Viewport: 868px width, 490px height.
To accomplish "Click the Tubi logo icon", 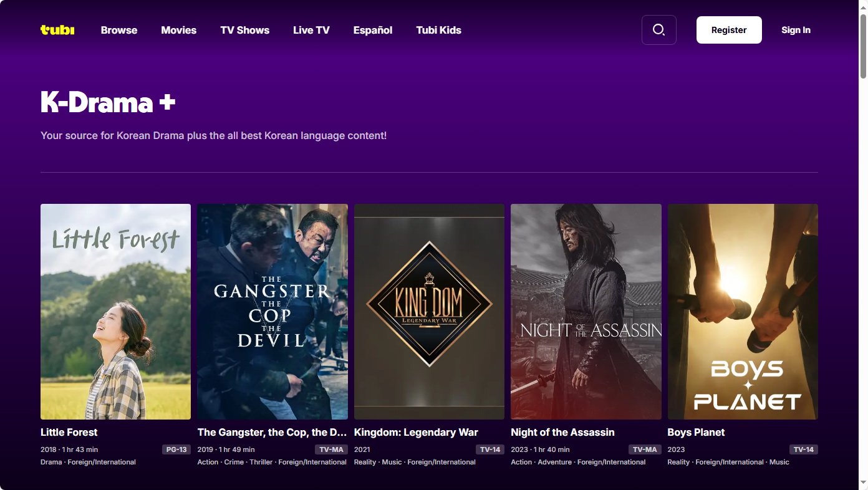I will pyautogui.click(x=57, y=30).
